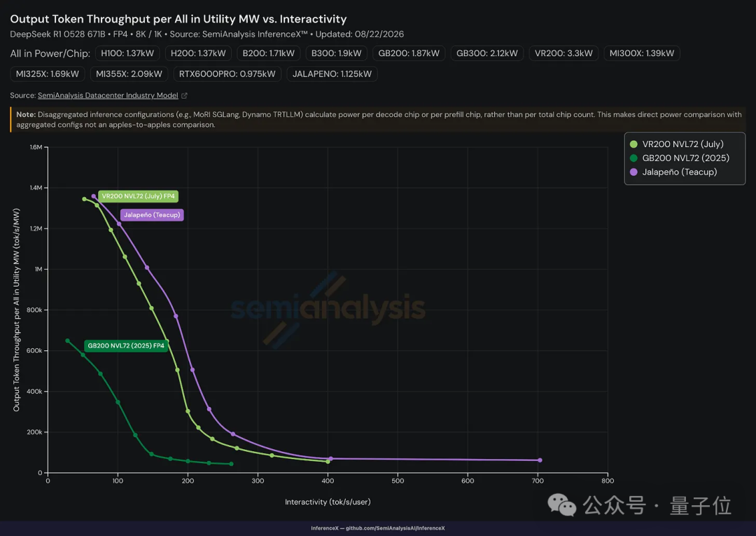
Task: Click the purple data point near 700 interactivity
Action: (540, 460)
